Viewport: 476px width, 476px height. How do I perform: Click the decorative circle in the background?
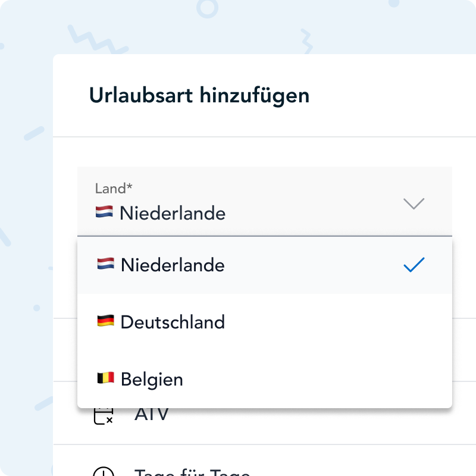click(207, 8)
